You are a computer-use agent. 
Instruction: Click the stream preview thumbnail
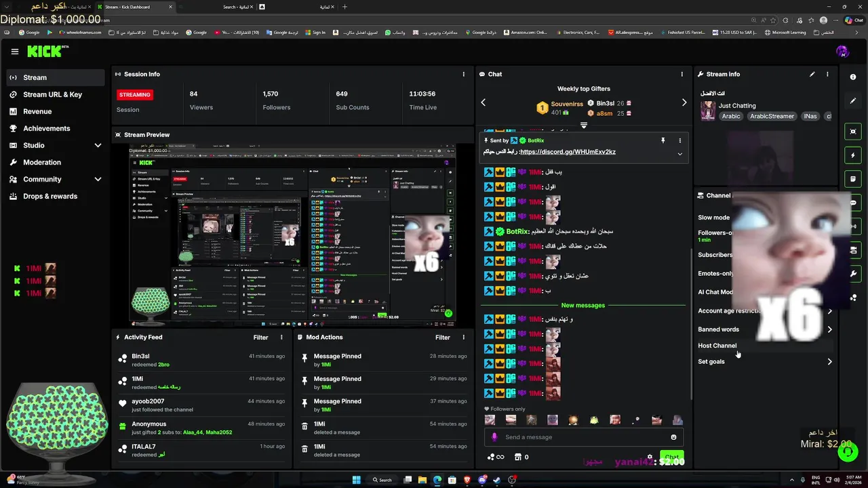point(293,235)
